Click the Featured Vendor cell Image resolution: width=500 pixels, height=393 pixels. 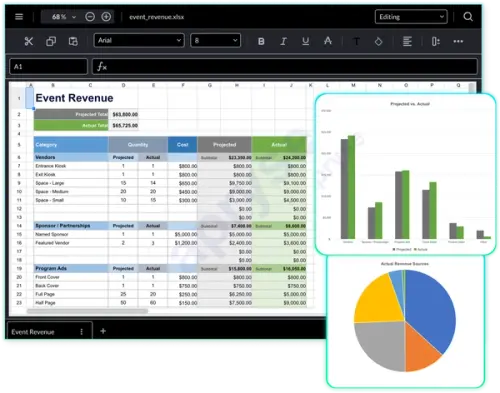coord(71,243)
